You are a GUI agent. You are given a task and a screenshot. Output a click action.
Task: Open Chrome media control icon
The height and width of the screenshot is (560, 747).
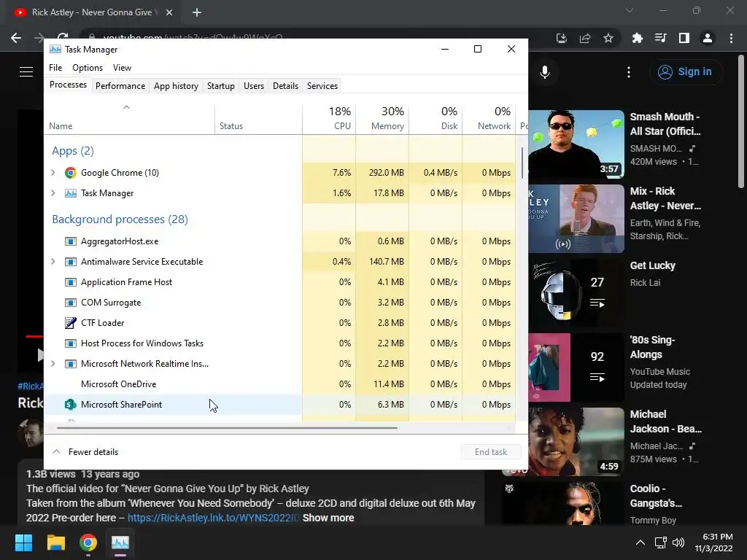tap(660, 38)
